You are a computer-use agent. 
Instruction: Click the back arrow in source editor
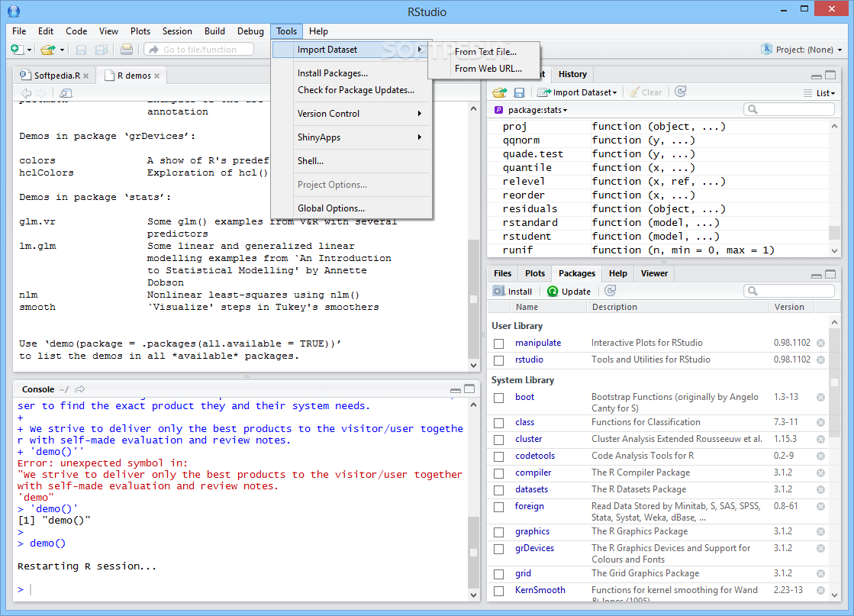[x=26, y=93]
